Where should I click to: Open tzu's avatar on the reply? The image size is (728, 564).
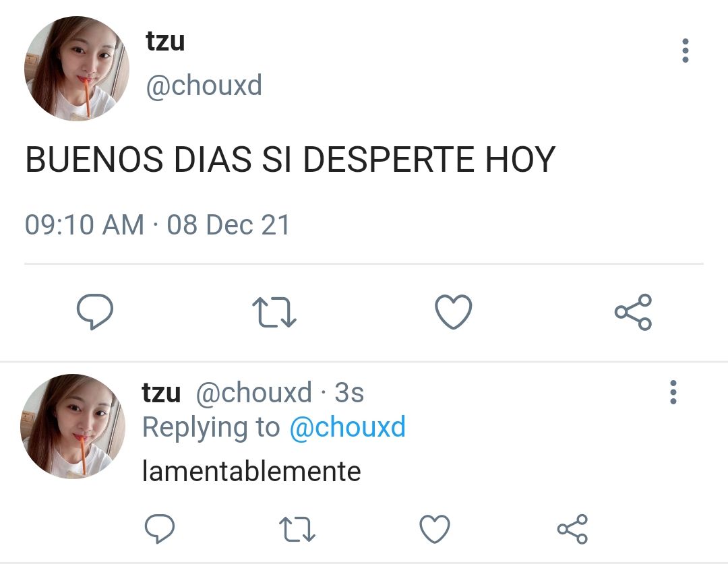pos(73,426)
